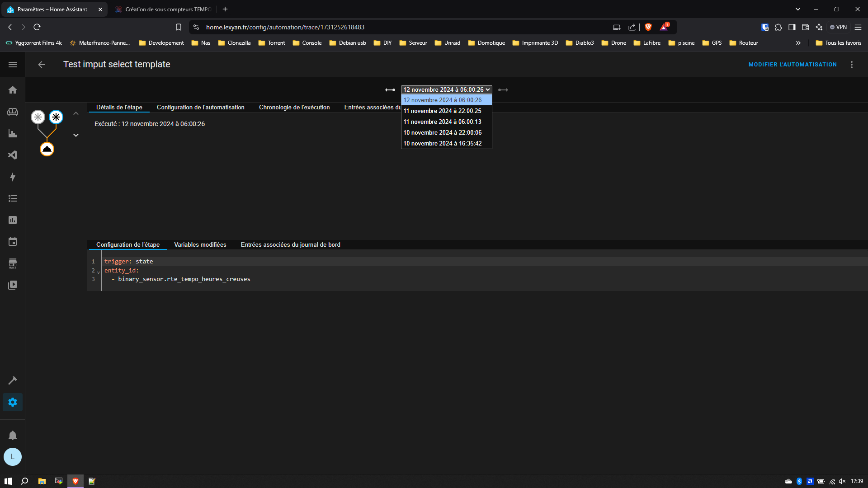Click MODIFIER L'AUTOMATISATION link
This screenshot has height=488, width=868.
[793, 65]
